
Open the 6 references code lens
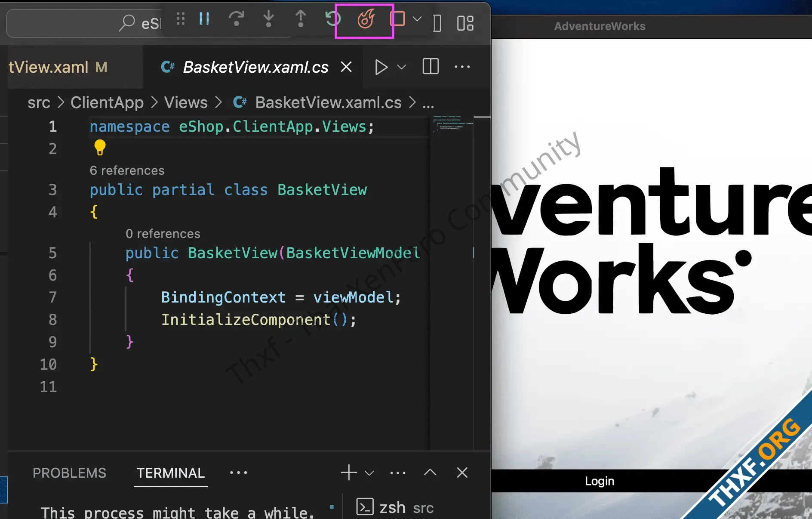pos(127,170)
